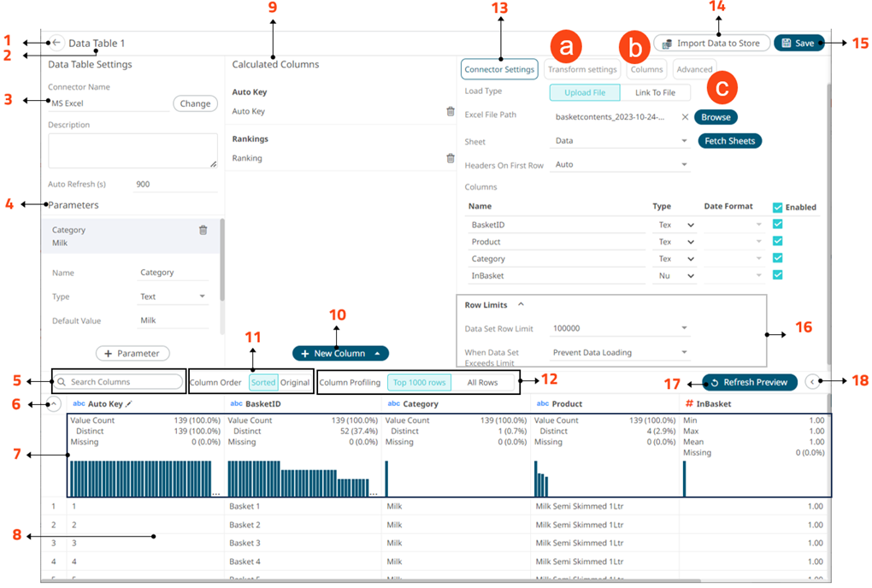872x588 pixels.
Task: Click the Data Table 1 title
Action: 97,43
